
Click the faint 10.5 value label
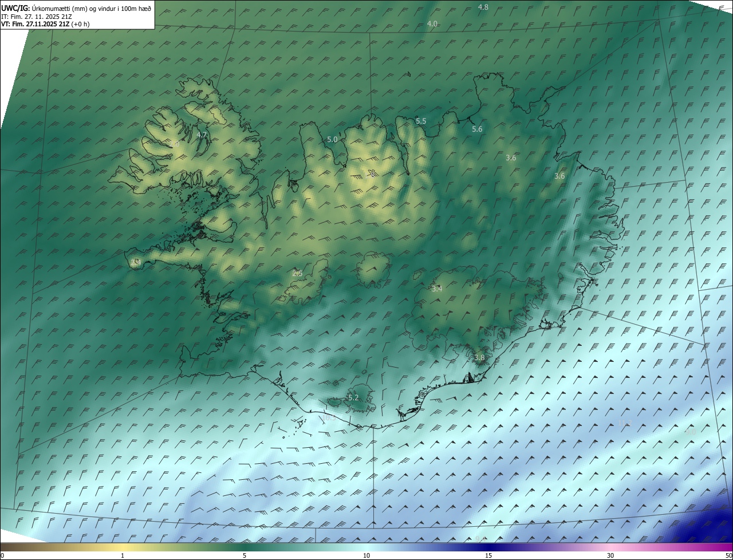[329, 418]
